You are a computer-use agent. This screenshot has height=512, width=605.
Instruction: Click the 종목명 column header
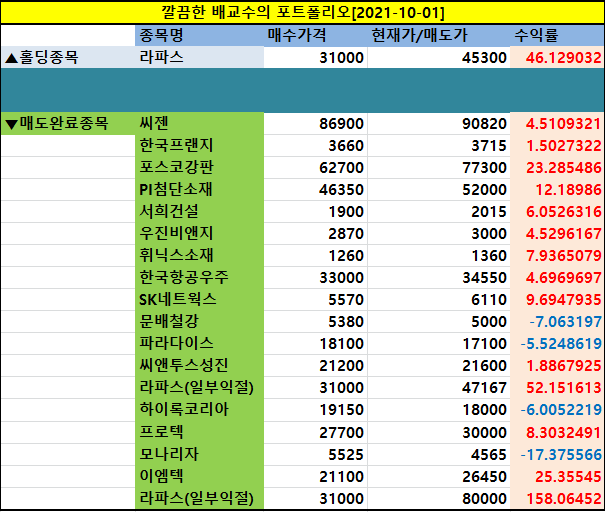pyautogui.click(x=199, y=35)
